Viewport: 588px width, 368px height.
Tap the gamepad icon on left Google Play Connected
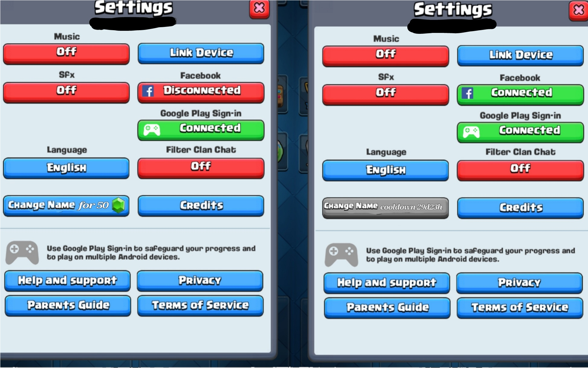point(151,130)
